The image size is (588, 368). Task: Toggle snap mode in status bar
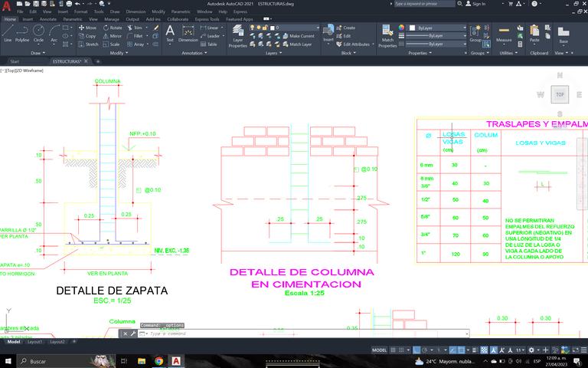[x=401, y=350]
